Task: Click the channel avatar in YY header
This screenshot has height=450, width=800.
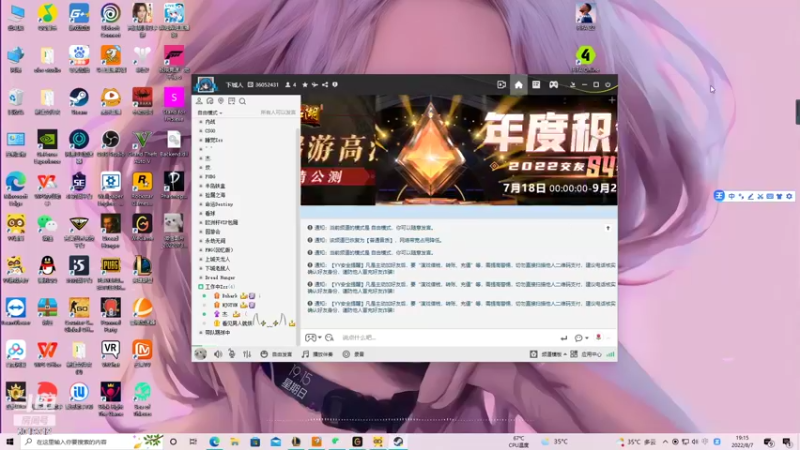Action: click(x=206, y=85)
